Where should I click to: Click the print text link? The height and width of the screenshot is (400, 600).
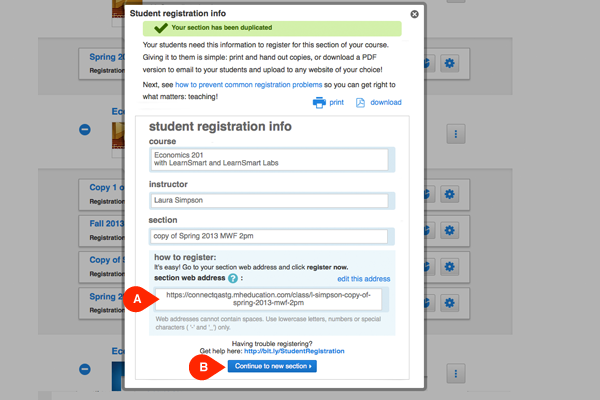(337, 102)
